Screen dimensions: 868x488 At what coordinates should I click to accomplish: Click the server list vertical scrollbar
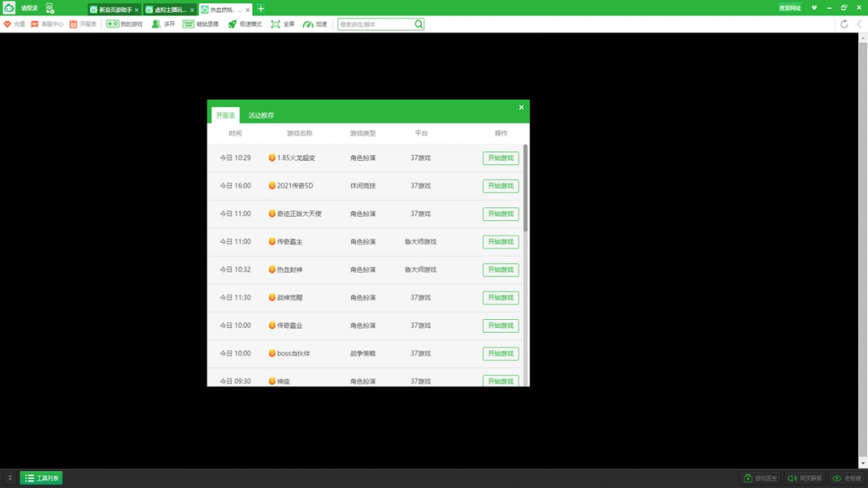pyautogui.click(x=526, y=189)
